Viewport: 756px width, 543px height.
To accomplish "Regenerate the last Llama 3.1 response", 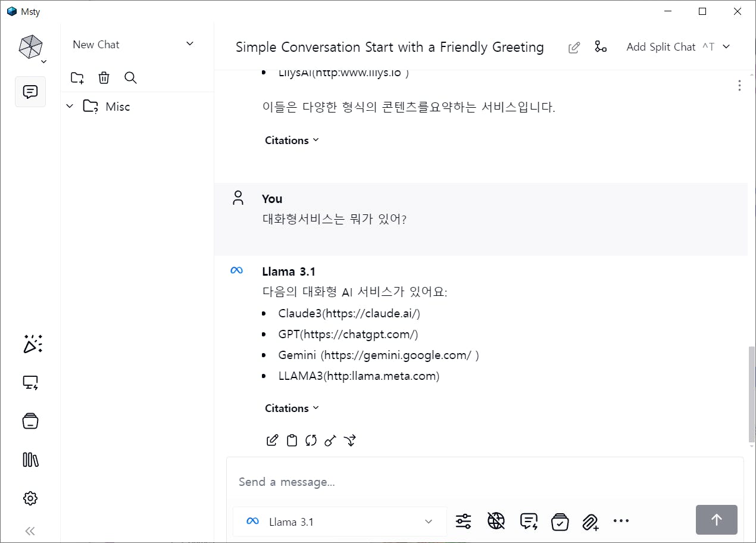I will 311,441.
